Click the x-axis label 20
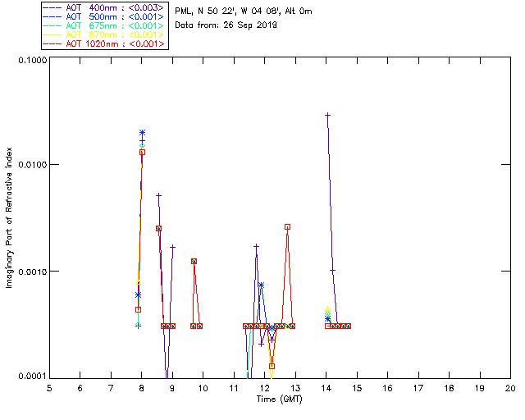The width and height of the screenshot is (525, 420). (x=510, y=389)
